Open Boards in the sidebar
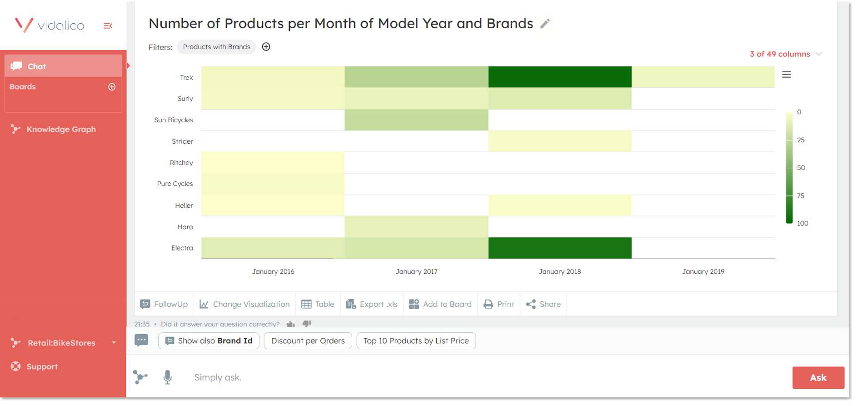The height and width of the screenshot is (406, 868). (x=23, y=87)
